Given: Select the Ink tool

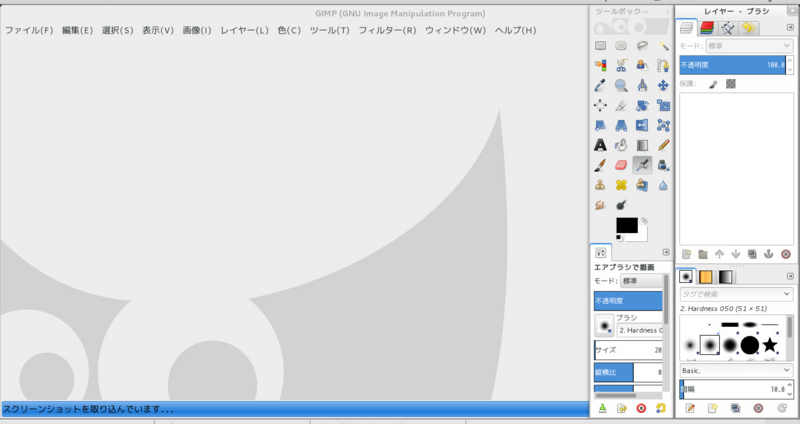Looking at the screenshot, I should coord(663,165).
